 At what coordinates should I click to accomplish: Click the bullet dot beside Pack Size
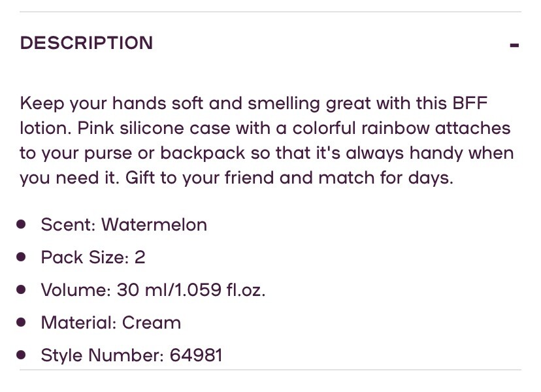[22, 257]
